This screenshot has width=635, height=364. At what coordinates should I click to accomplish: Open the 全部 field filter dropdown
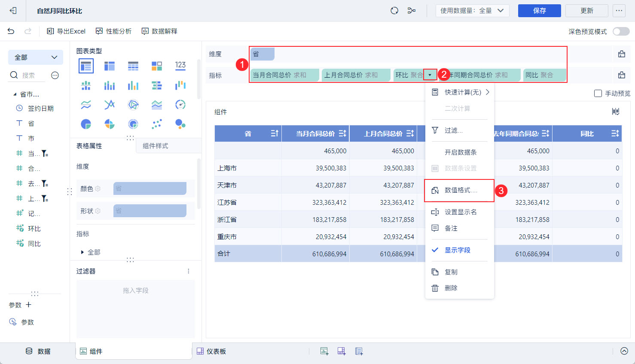[x=36, y=58]
